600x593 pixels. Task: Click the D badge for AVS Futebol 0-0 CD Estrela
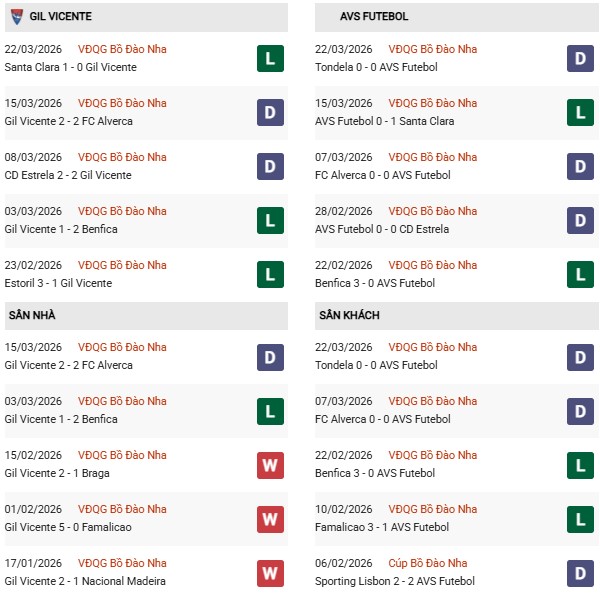pyautogui.click(x=580, y=220)
